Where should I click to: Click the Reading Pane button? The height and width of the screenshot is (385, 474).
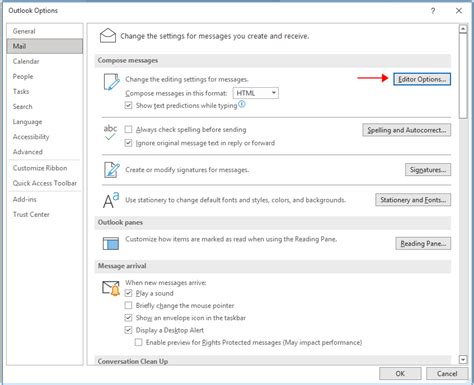click(x=423, y=244)
